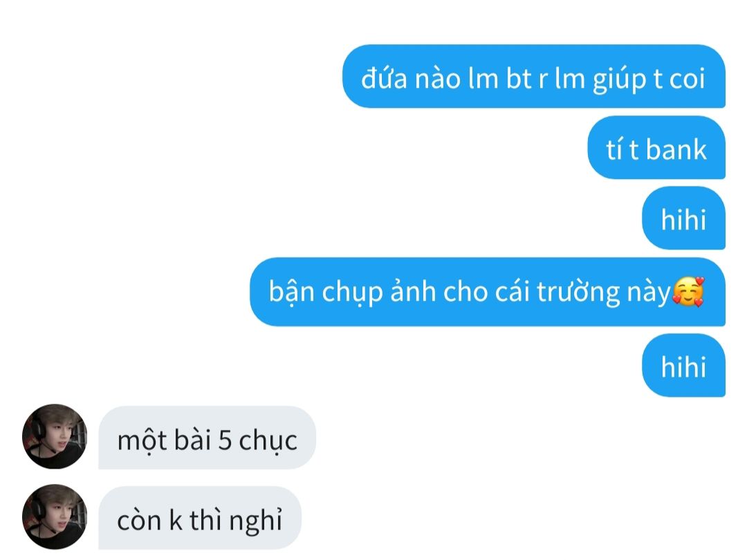The height and width of the screenshot is (560, 747).
Task: Click the word "nghỉ" in the bottom message
Action: (256, 521)
